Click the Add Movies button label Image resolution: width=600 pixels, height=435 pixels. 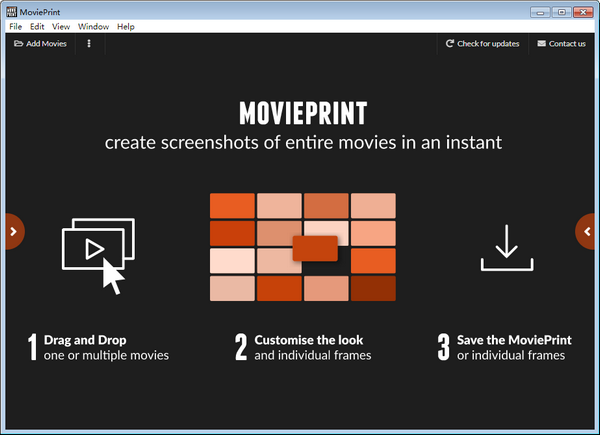click(47, 44)
